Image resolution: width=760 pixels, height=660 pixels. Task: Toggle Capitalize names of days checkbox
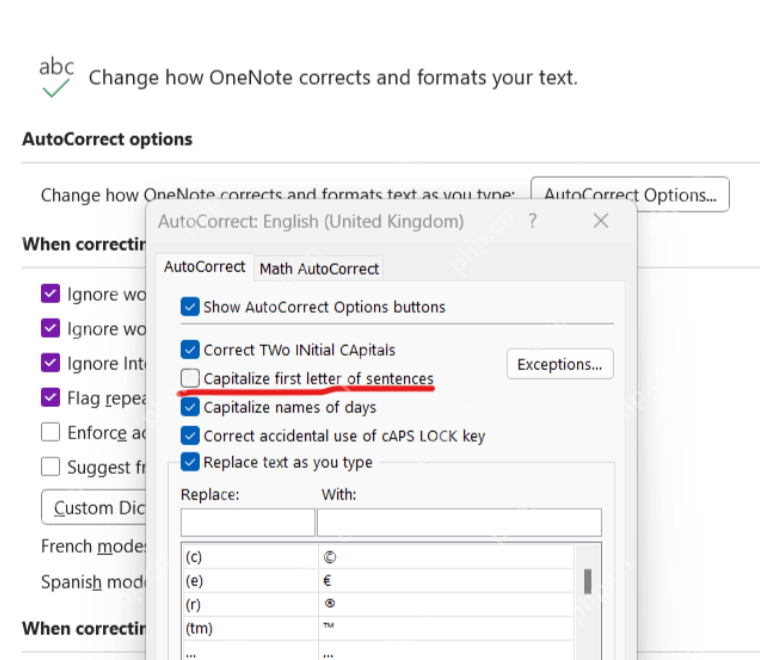click(x=190, y=407)
